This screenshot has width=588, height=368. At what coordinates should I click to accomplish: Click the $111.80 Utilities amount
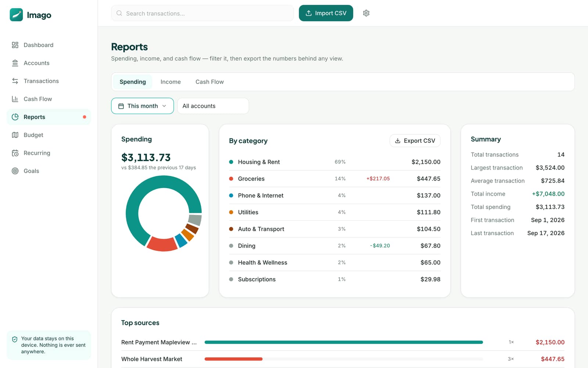429,212
